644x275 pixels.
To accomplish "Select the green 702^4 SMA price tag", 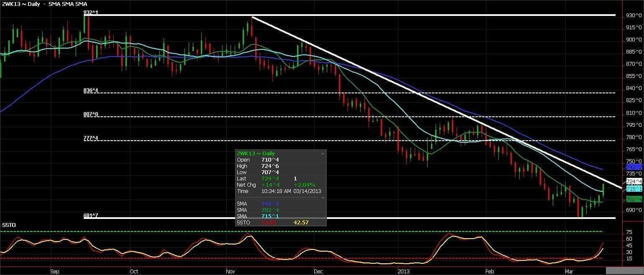I will tap(634, 199).
